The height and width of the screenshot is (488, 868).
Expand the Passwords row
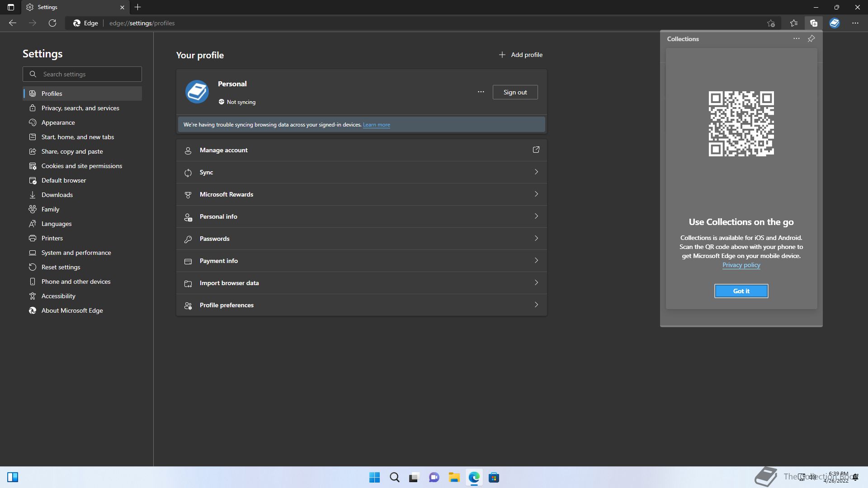(362, 239)
